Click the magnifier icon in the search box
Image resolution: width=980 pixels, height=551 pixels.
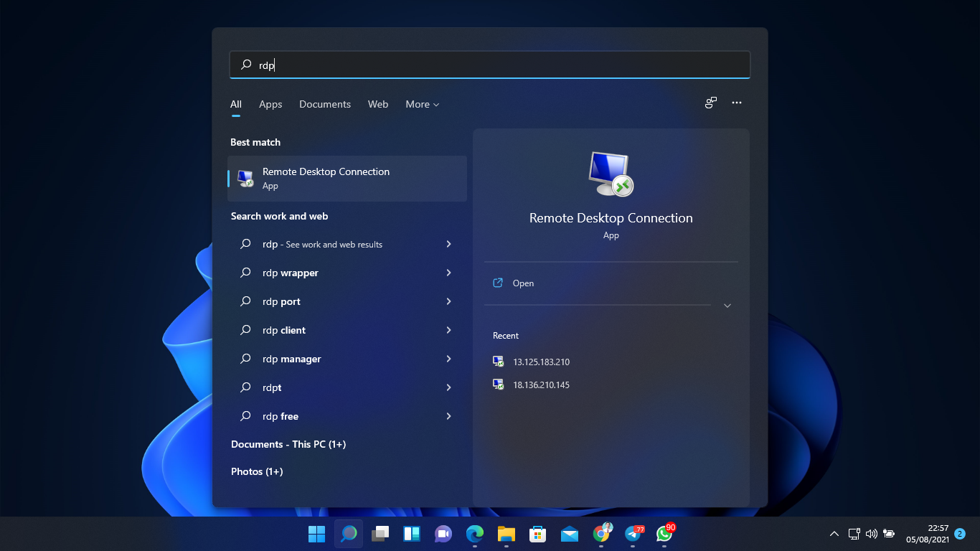246,65
